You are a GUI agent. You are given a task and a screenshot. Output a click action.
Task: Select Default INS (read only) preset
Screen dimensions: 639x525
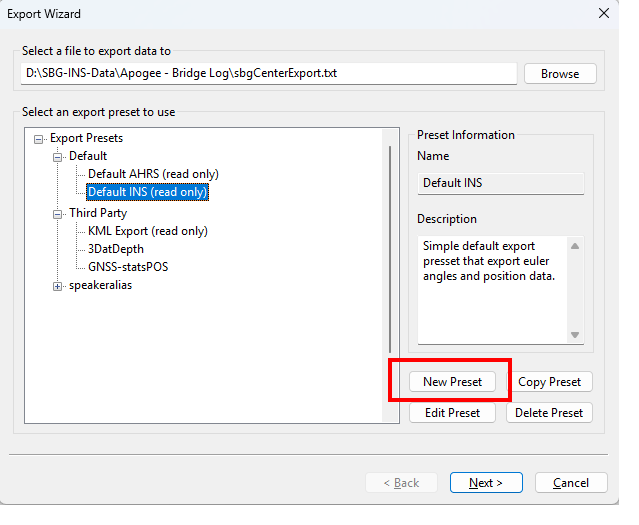[x=148, y=192]
